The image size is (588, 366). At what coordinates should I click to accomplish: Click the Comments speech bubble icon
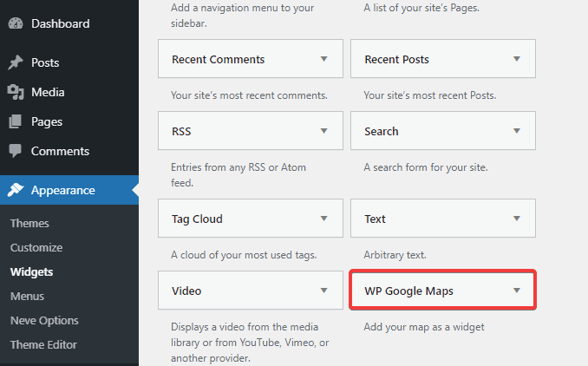[16, 151]
